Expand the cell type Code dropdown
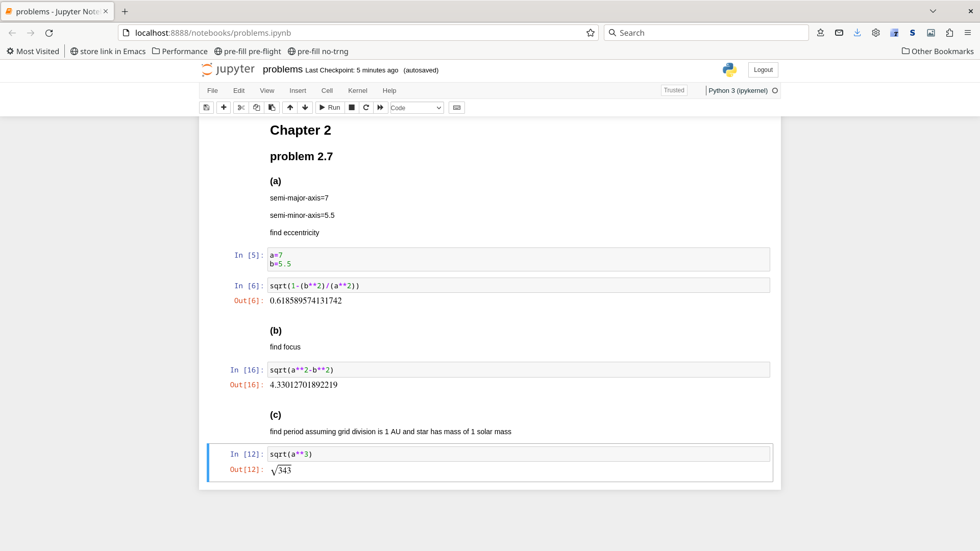The image size is (980, 551). [x=416, y=108]
